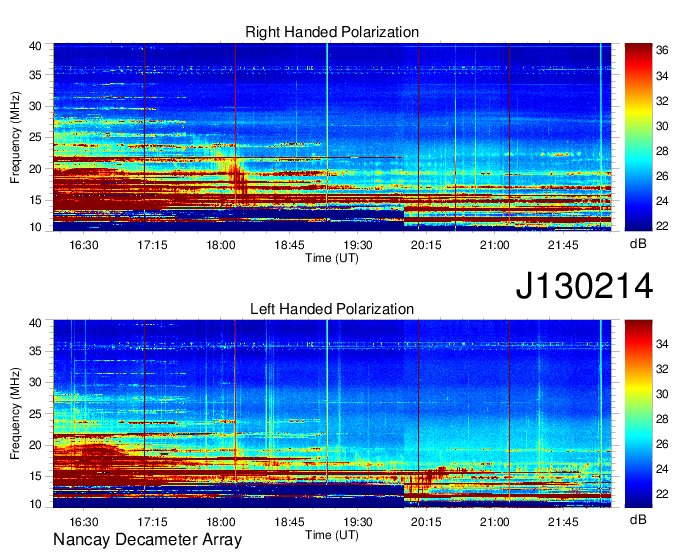Click the 20:15 tick of Right Handed plot
This screenshot has width=680, height=552.
pos(426,245)
